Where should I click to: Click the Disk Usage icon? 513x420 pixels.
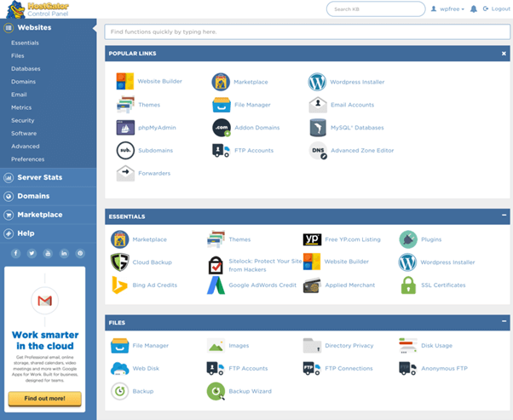408,346
